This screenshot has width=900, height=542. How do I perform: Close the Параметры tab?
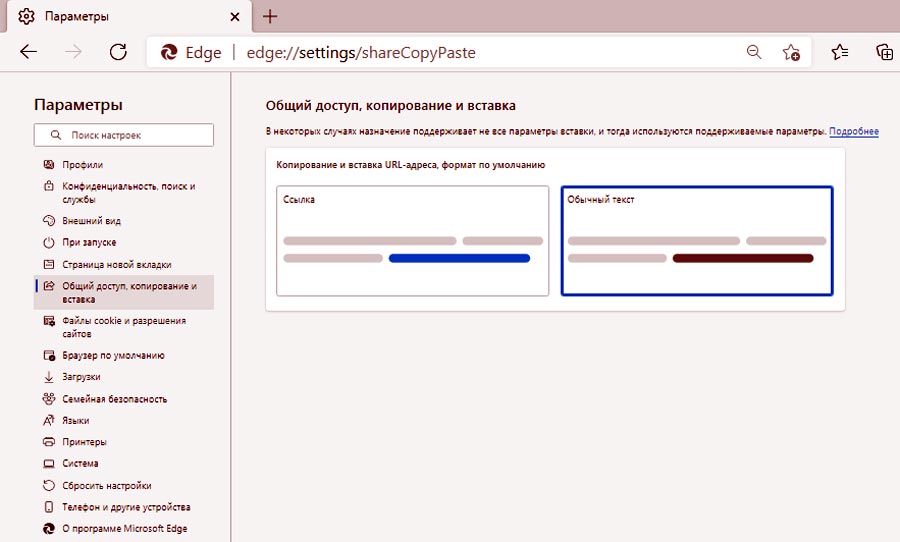235,17
